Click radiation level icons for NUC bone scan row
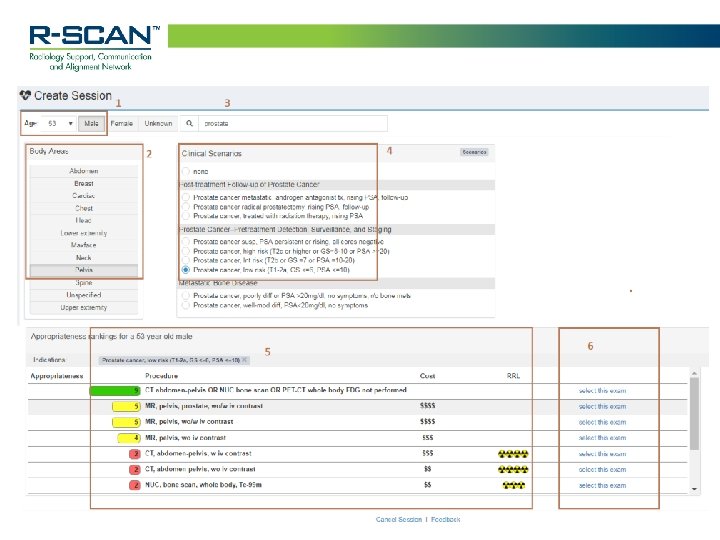Viewport: 720px width, 540px height. [x=513, y=485]
